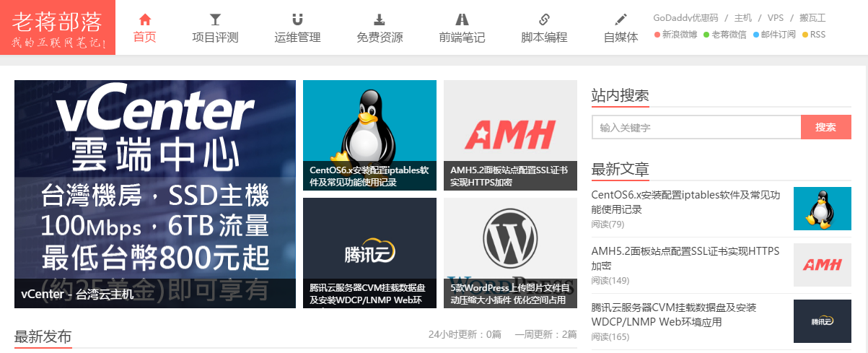Open the featured caption AMH5.2面板站点配置SSL证书
This screenshot has width=868, height=353.
pos(509,176)
